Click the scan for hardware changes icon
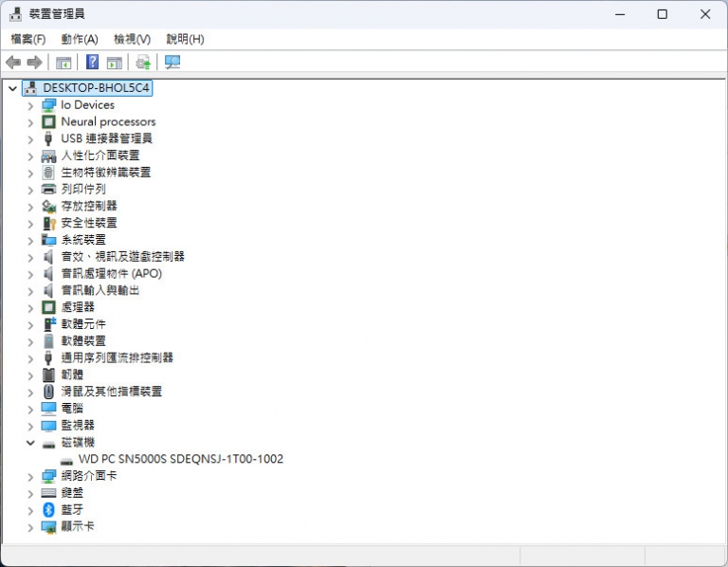Viewport: 728px width, 567px height. [173, 63]
